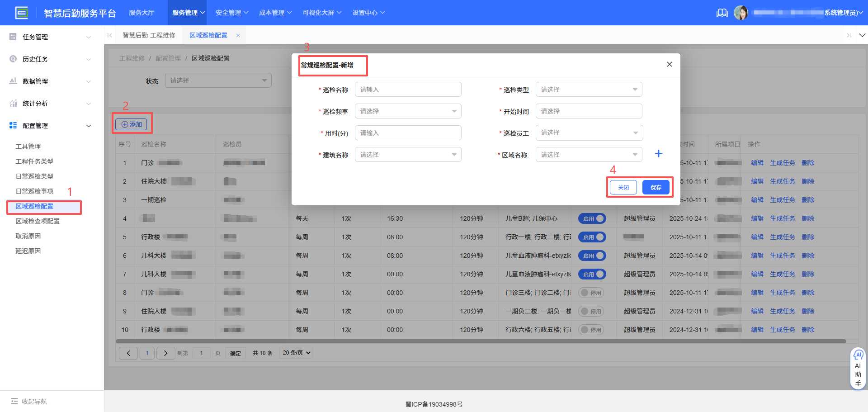Click the 配置管理 blue list icon
This screenshot has height=412, width=868.
[x=13, y=125]
